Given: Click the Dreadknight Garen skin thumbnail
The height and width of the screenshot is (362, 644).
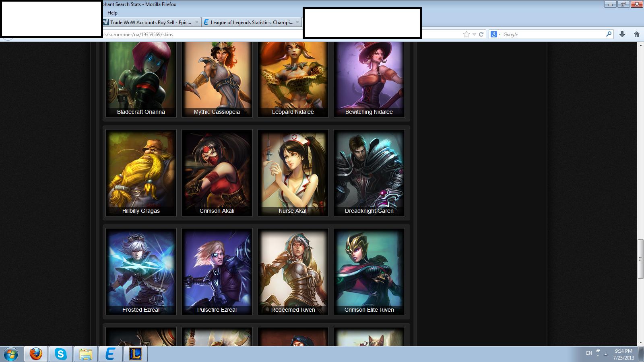Looking at the screenshot, I should pos(369,173).
